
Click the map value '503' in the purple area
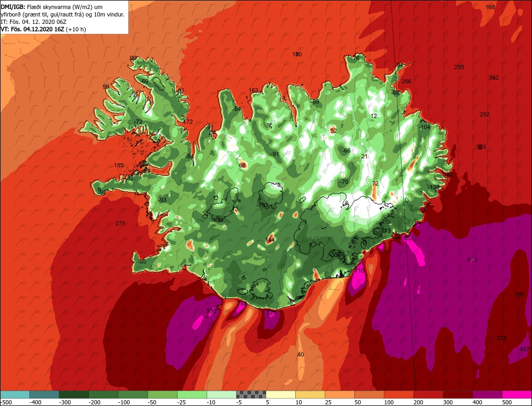pos(472,260)
